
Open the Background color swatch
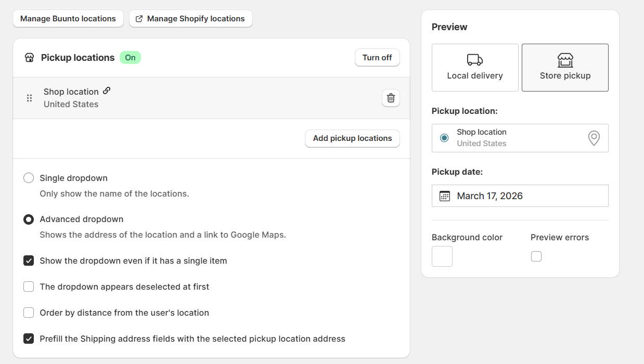click(442, 256)
